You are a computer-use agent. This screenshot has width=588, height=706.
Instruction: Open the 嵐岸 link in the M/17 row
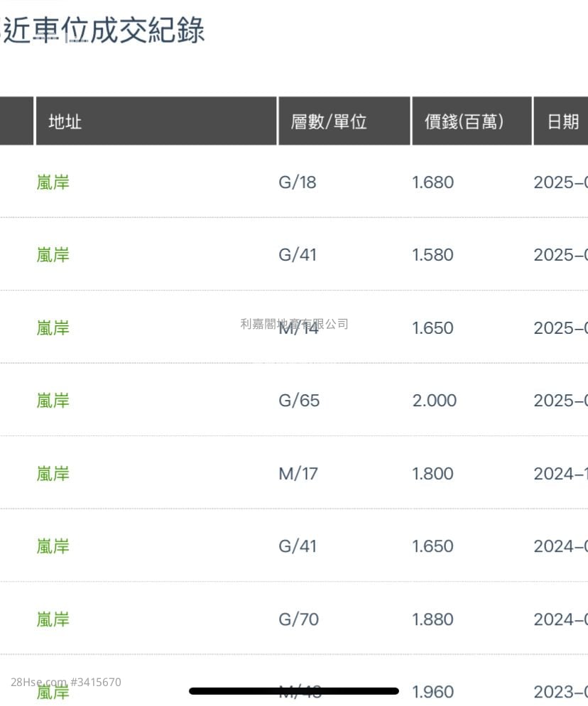click(x=53, y=474)
